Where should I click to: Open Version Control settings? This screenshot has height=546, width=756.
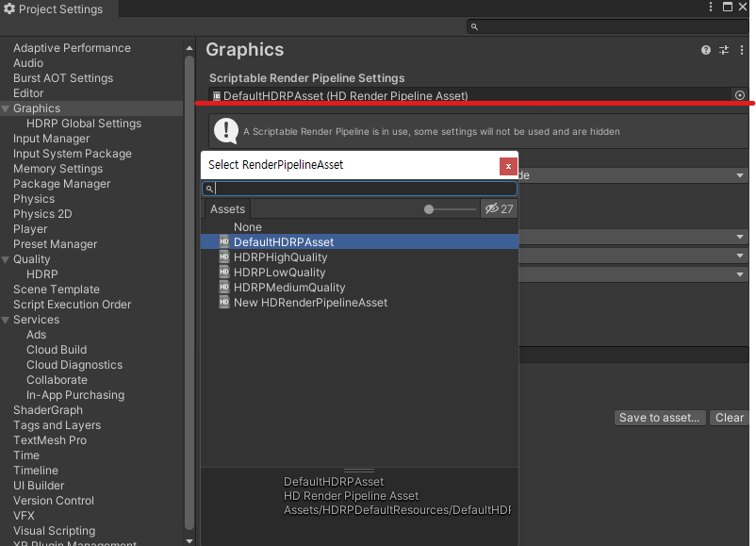point(54,500)
